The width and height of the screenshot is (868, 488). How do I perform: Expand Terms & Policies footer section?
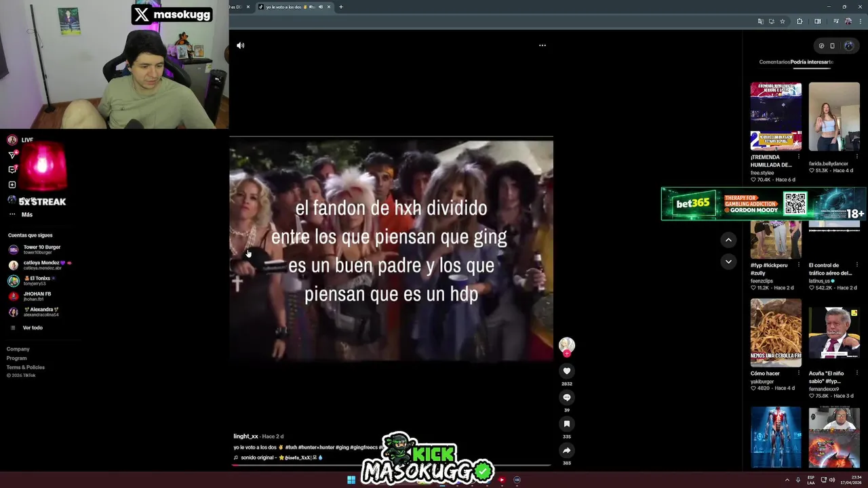click(26, 367)
